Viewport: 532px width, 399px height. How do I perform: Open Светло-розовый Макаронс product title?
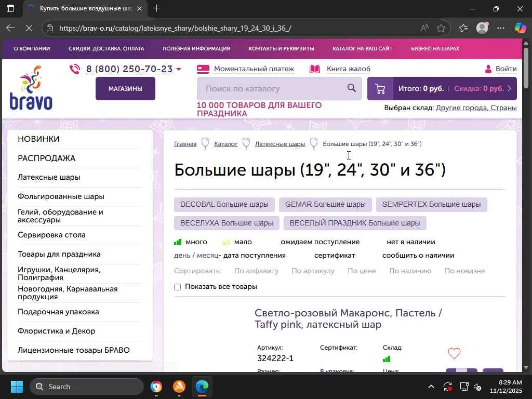[348, 318]
